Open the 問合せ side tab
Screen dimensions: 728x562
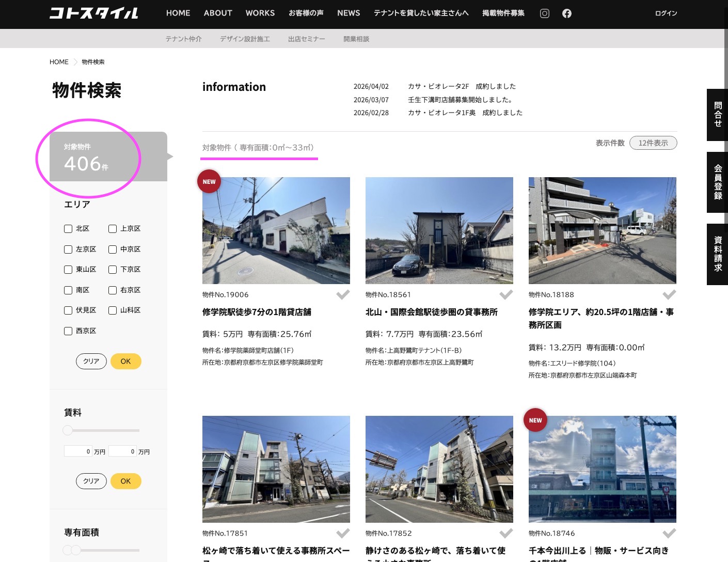[717, 115]
